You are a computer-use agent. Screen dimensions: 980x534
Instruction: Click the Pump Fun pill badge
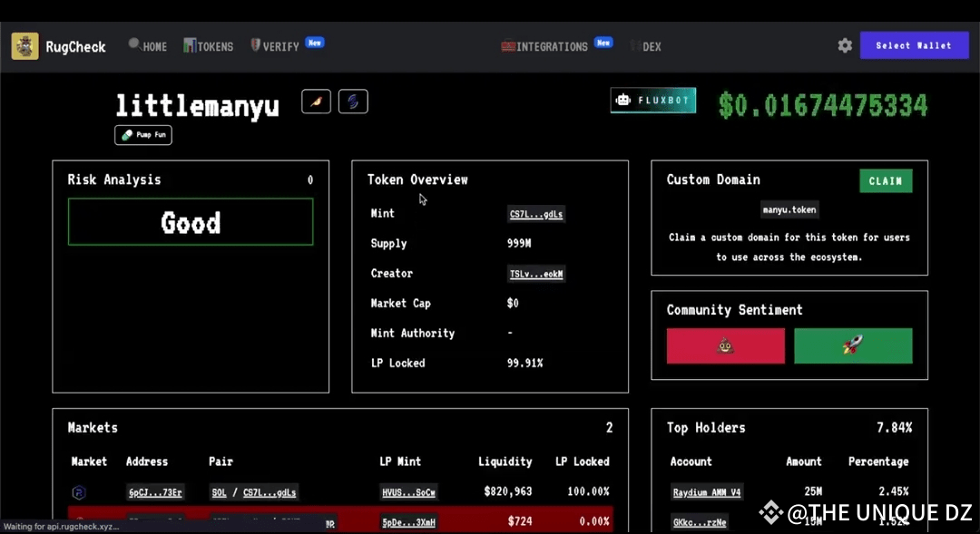pos(143,135)
